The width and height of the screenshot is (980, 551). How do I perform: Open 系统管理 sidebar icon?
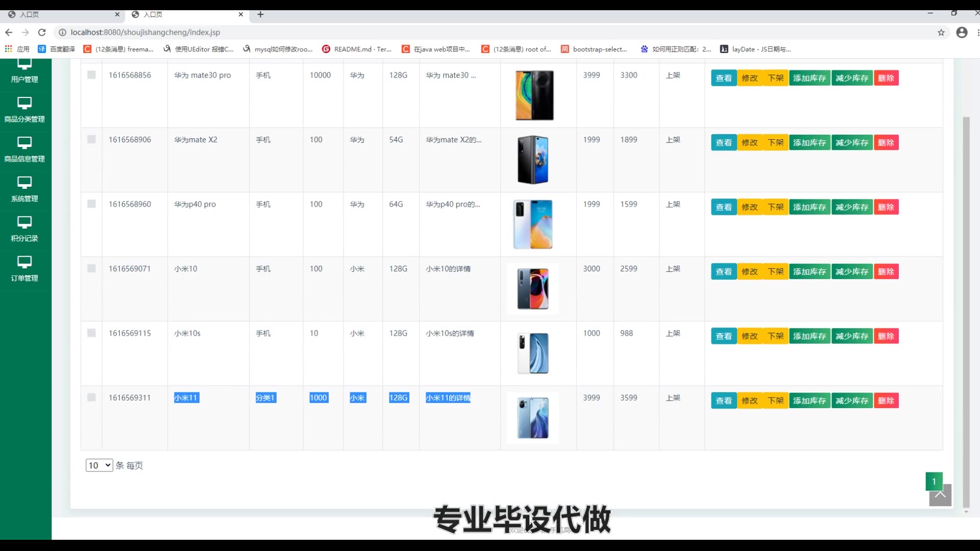[24, 183]
